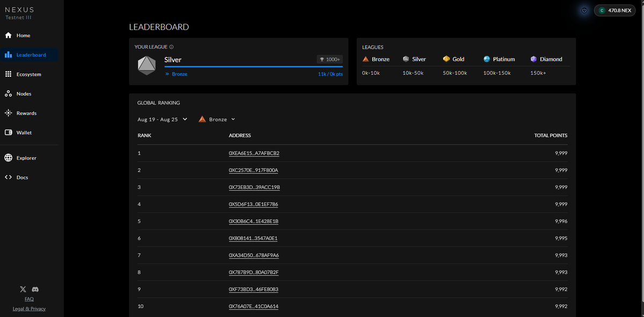Open the Discord icon in the sidebar
Image resolution: width=644 pixels, height=317 pixels.
35,289
